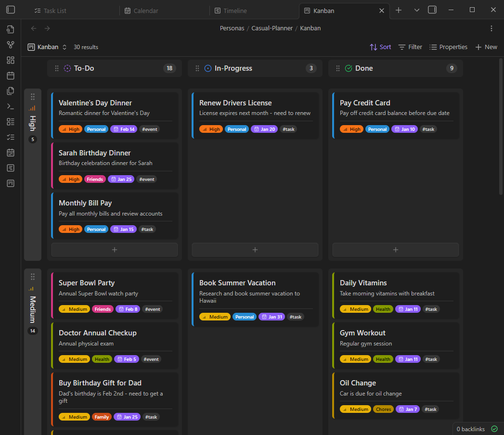Open the graph view from the left ribbon
504x435 pixels.
(x=10, y=44)
